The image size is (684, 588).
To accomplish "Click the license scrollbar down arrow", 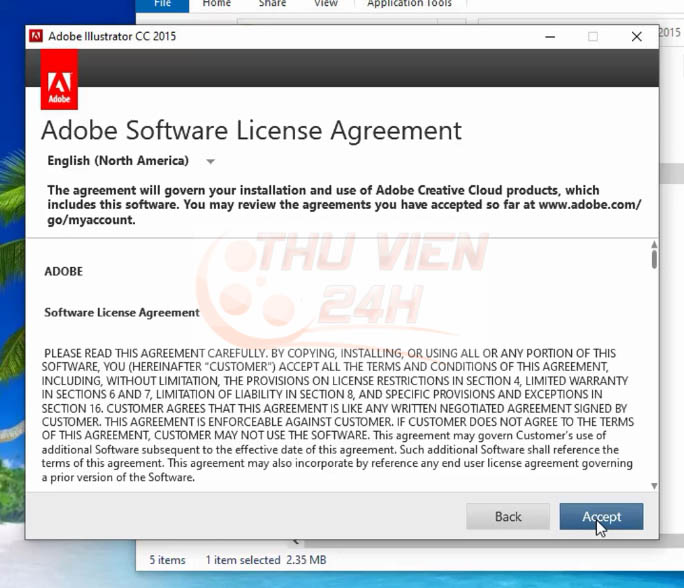I will (654, 486).
